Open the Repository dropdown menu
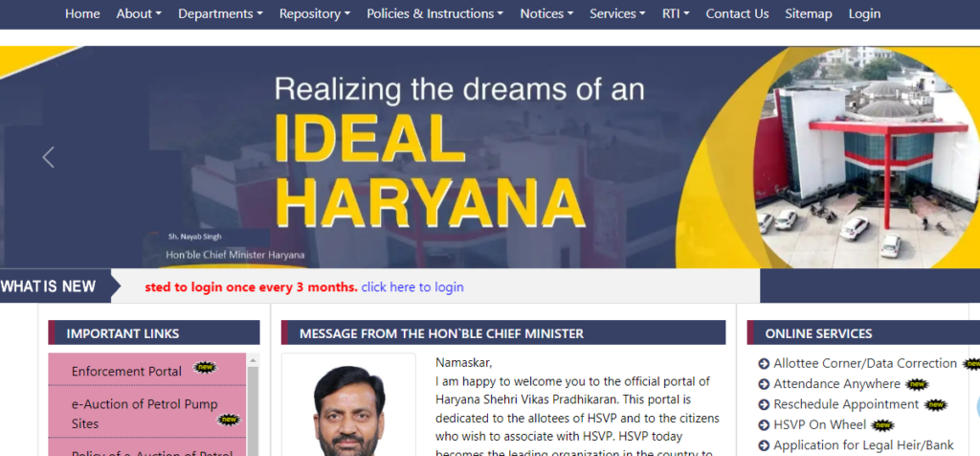 click(315, 13)
